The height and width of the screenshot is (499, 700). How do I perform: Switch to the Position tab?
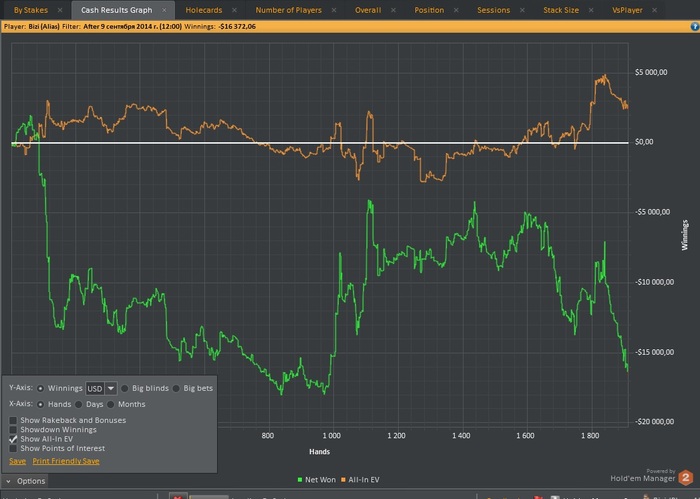428,10
